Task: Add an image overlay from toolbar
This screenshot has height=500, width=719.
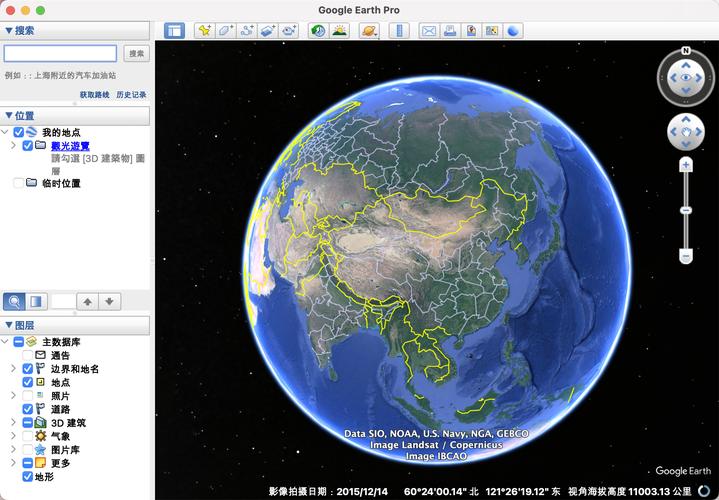Action: pyautogui.click(x=268, y=31)
